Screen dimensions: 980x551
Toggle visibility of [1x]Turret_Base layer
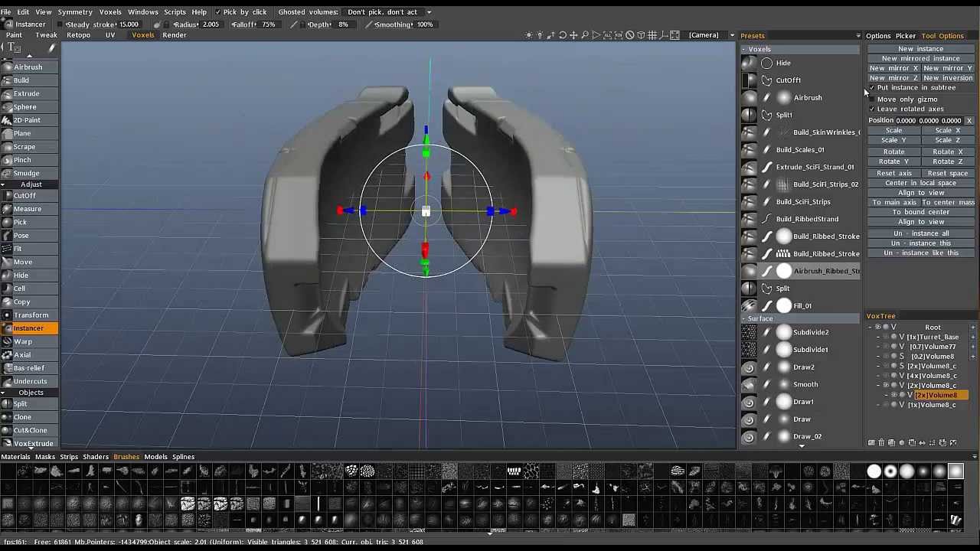pos(886,337)
